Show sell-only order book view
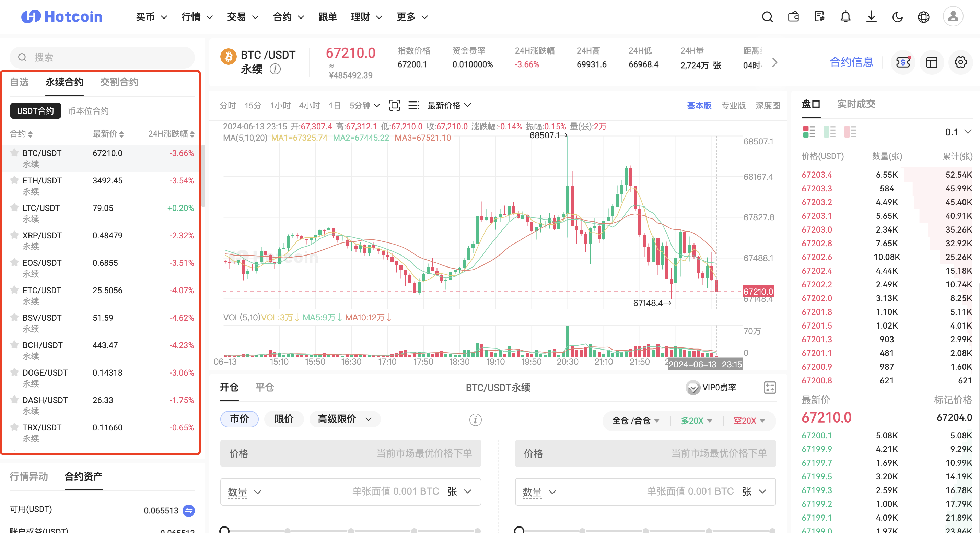The width and height of the screenshot is (980, 533). 850,132
